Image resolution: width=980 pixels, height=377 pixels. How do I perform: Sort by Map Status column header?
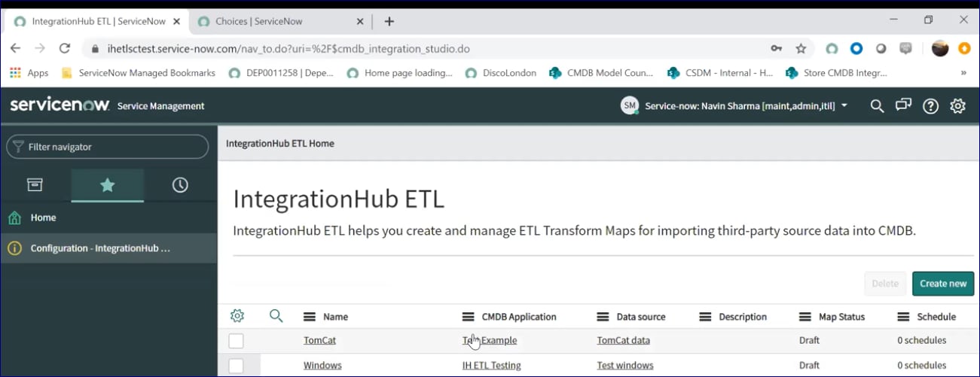(841, 317)
